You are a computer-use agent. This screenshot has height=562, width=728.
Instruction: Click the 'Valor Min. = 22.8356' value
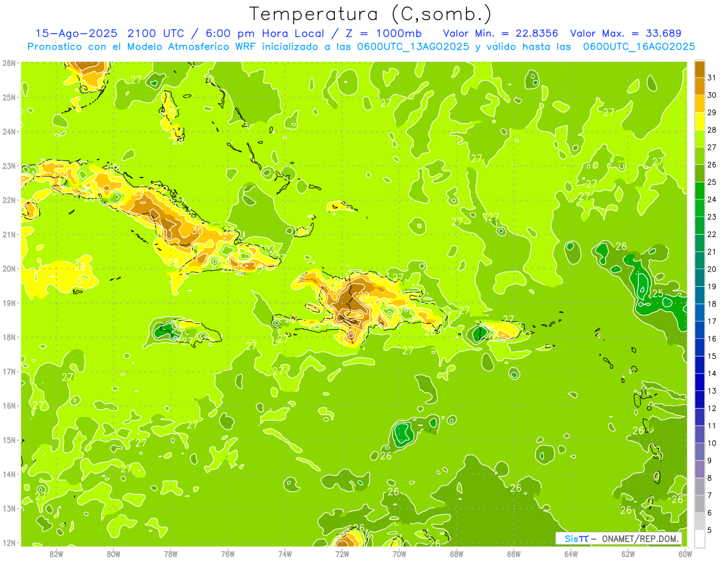[x=501, y=33]
